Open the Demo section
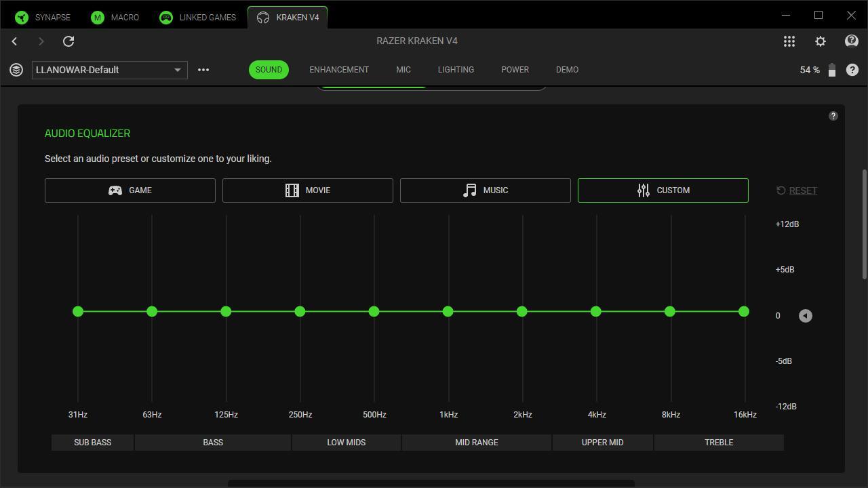The height and width of the screenshot is (488, 868). 567,70
